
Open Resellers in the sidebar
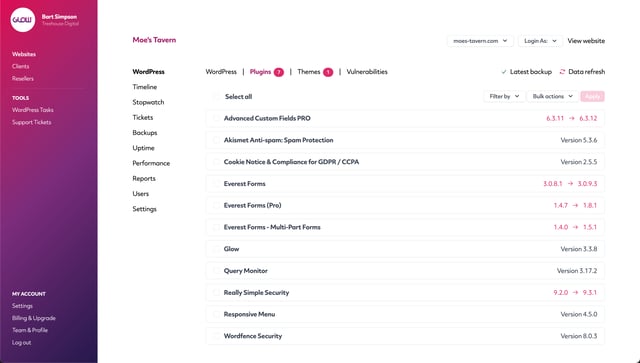23,78
